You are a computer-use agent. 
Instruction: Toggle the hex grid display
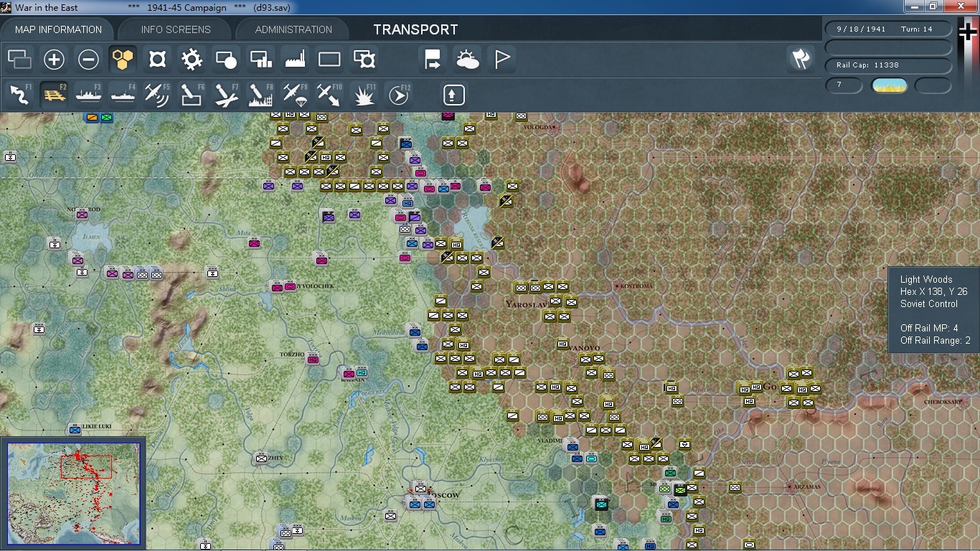tap(123, 60)
